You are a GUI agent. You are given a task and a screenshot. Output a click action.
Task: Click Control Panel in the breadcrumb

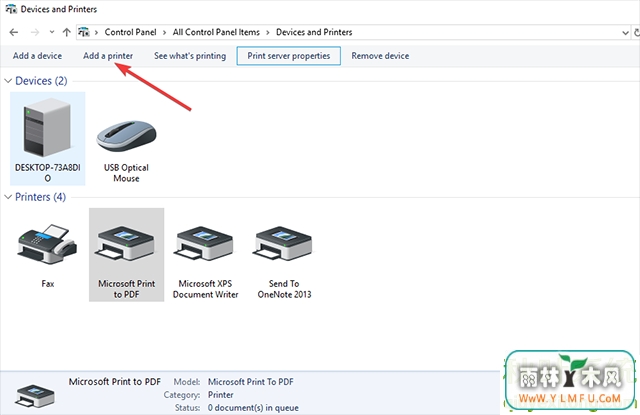click(130, 32)
